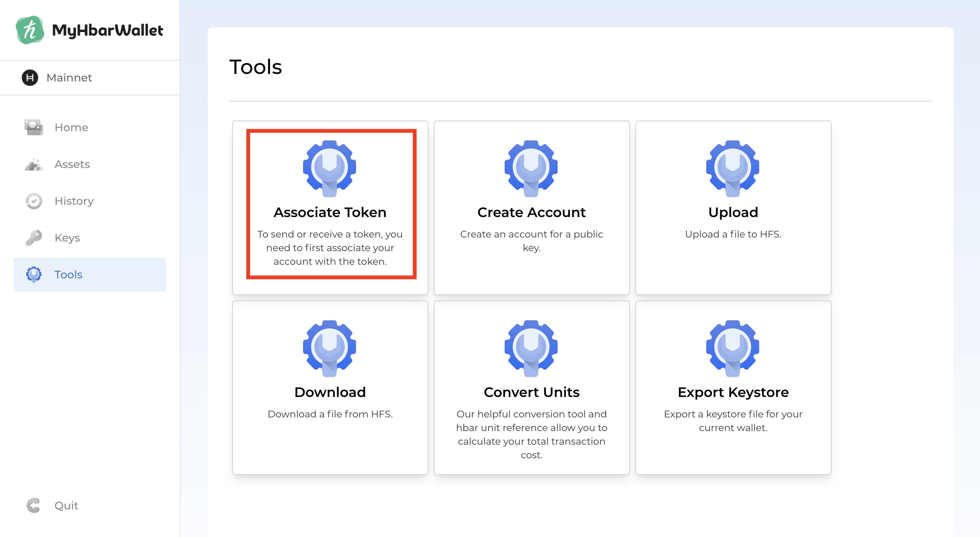Open the Download tool card heading

coord(330,393)
